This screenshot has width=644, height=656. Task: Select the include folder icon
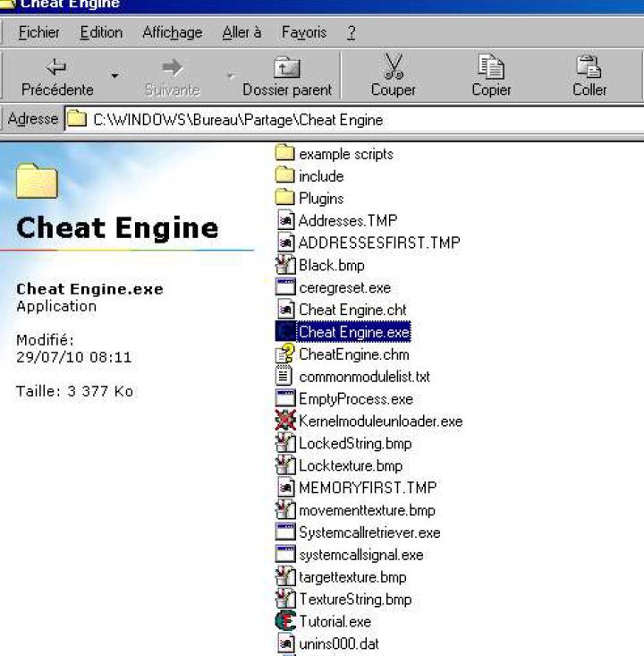[x=285, y=175]
